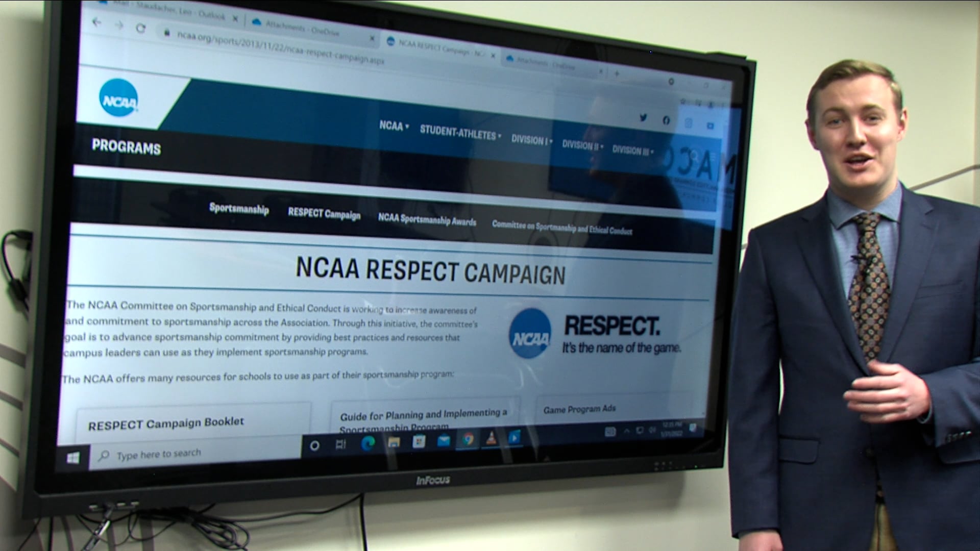Click the RESPECT It's the name of the game banner

(595, 334)
